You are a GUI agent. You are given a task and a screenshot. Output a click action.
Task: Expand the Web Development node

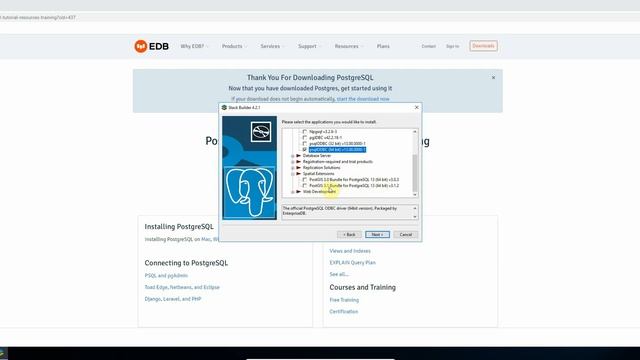pos(293,192)
